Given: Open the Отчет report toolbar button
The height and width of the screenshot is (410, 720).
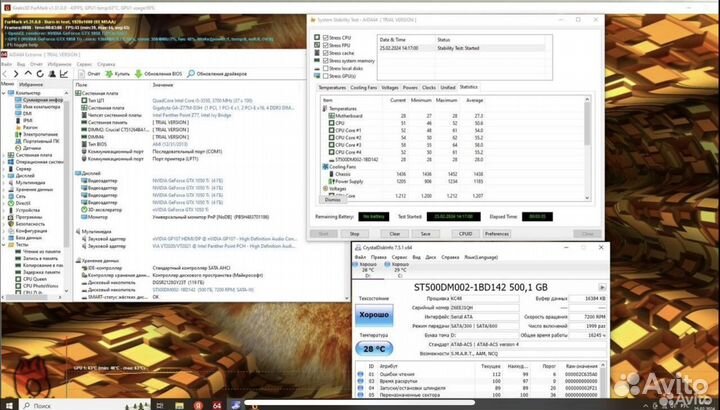Looking at the screenshot, I should coord(95,73).
